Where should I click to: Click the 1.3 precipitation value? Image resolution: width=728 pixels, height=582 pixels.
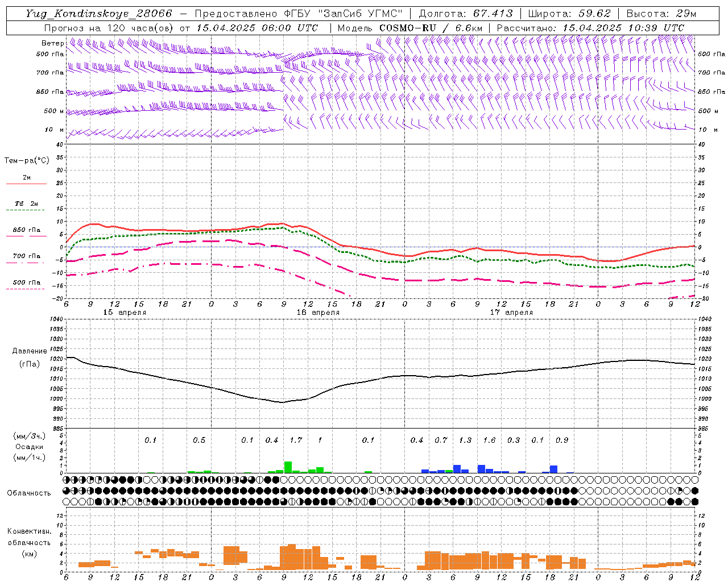(465, 440)
